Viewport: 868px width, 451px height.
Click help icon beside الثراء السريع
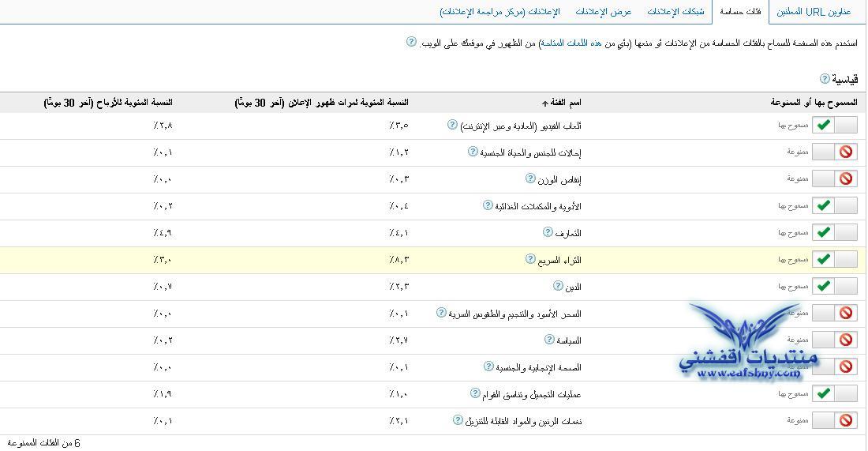tap(530, 259)
